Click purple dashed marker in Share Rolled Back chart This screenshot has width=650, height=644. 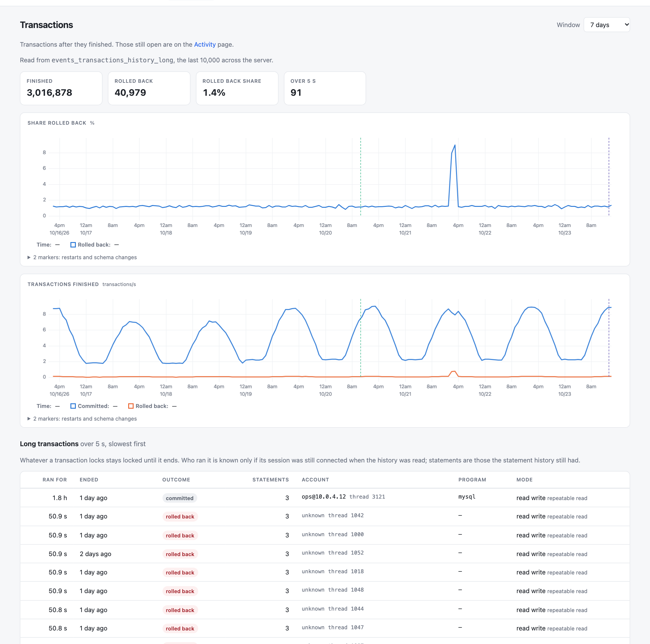[x=608, y=177]
